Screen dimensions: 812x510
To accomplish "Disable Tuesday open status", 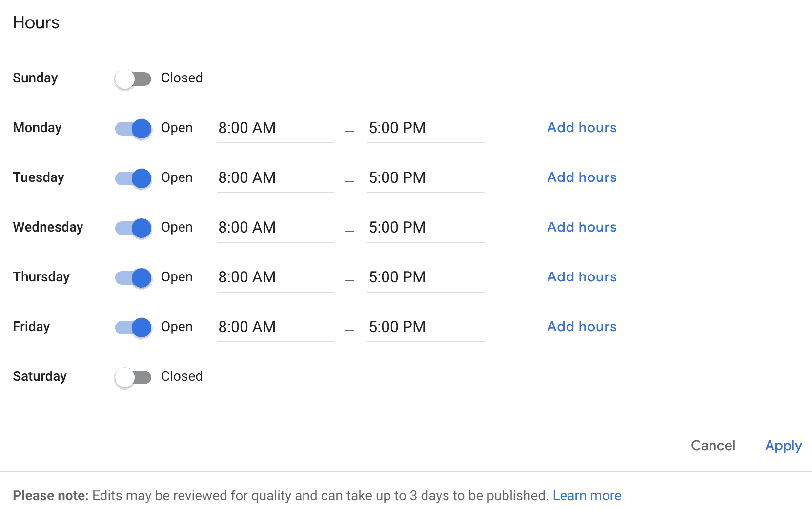I will point(133,178).
